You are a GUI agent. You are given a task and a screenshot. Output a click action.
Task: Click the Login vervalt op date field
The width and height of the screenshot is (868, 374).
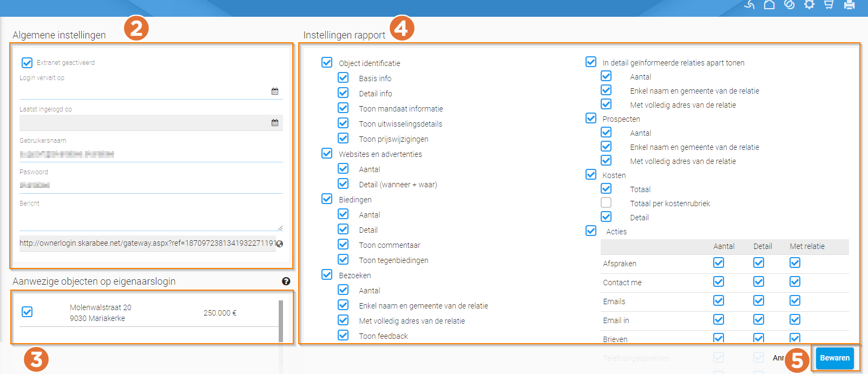[151, 91]
